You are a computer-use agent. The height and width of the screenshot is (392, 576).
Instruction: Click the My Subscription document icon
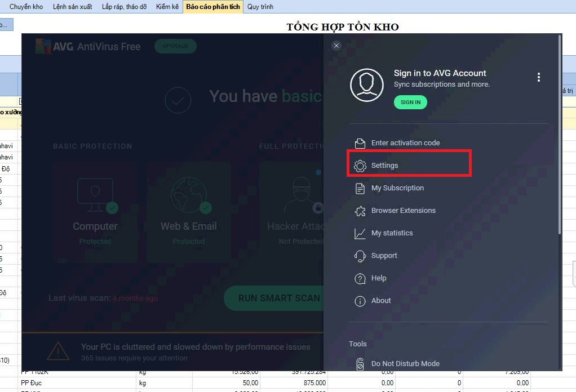(360, 188)
